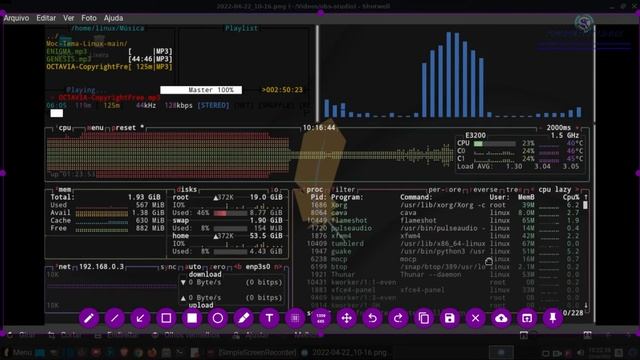
Task: Click the 'disks' box title
Action: tap(187, 190)
